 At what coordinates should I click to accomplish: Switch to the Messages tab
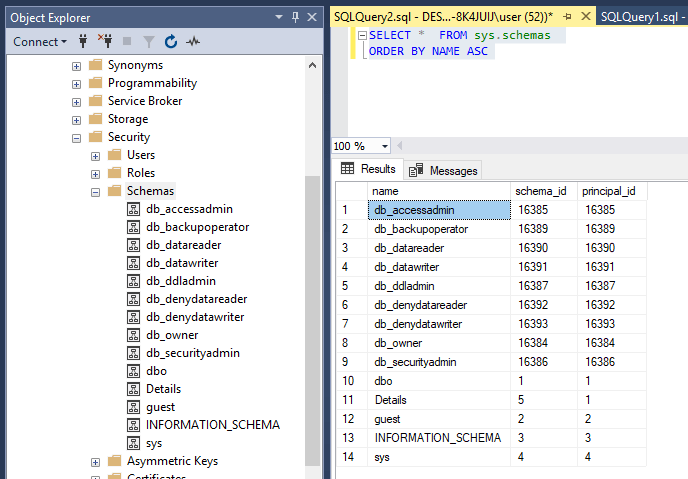(443, 170)
